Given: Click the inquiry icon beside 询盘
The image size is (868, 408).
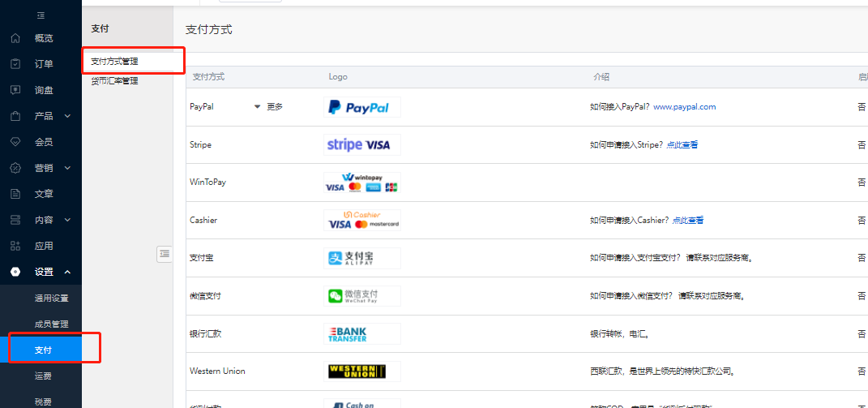Looking at the screenshot, I should pos(15,90).
